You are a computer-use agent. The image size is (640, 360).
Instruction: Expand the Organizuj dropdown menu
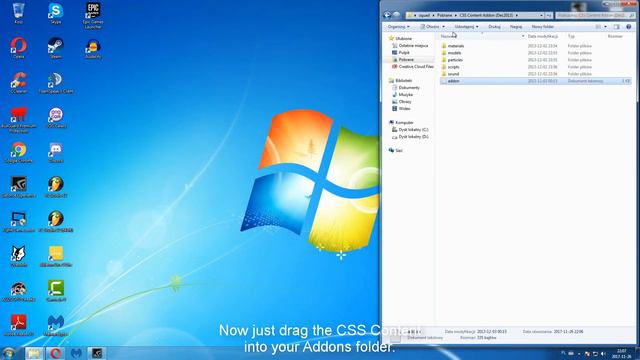(x=398, y=27)
